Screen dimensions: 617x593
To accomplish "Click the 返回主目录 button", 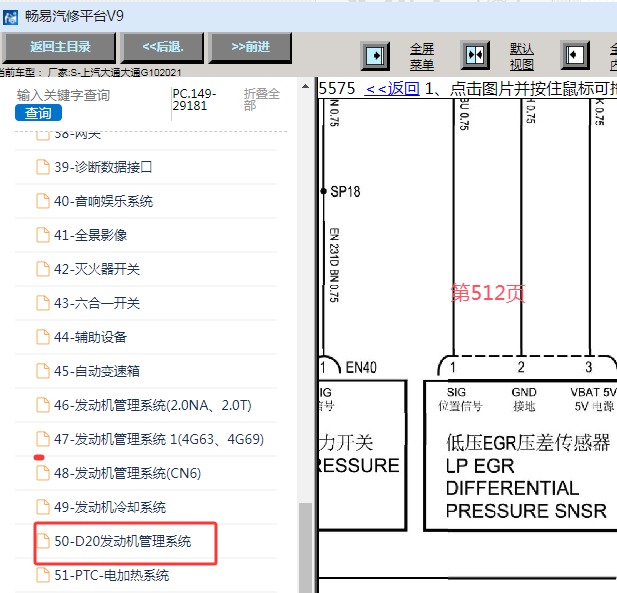I will (x=59, y=48).
